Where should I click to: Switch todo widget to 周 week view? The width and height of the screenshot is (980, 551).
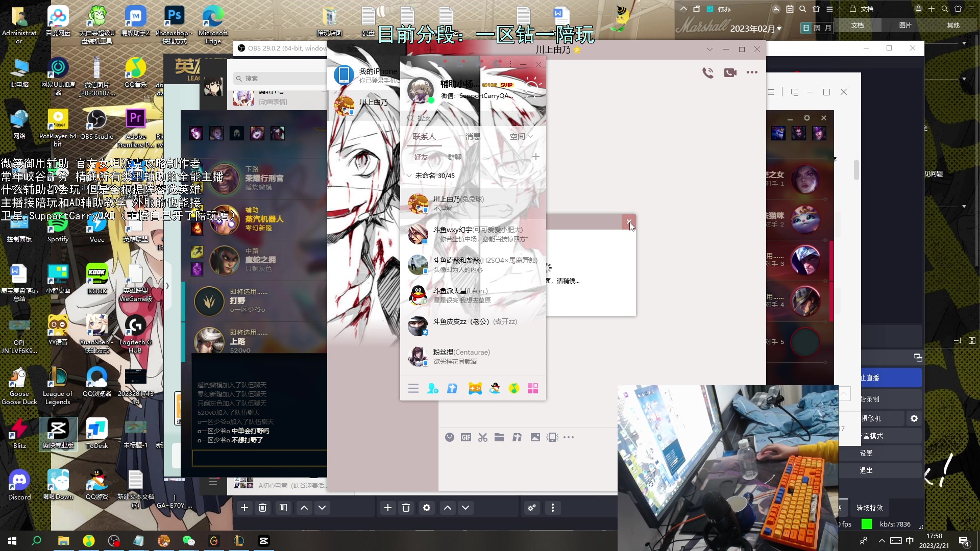pyautogui.click(x=817, y=28)
